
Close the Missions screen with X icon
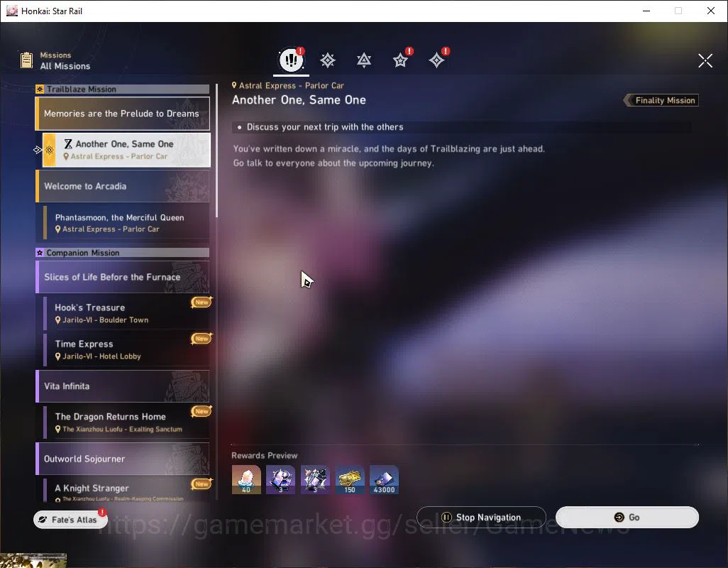coord(705,60)
